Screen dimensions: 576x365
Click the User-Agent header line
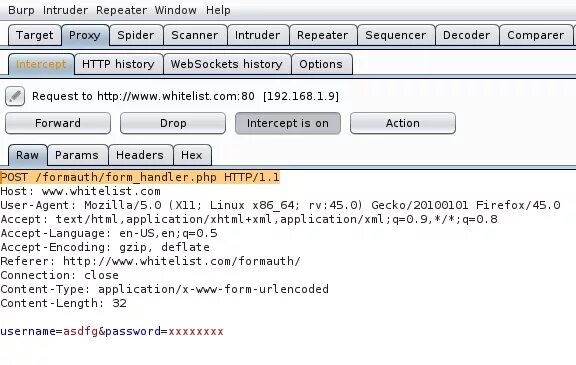(280, 205)
